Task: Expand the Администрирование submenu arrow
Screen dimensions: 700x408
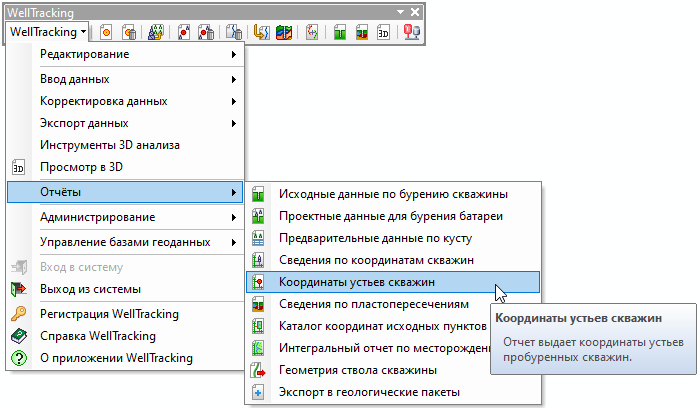Action: tap(233, 217)
